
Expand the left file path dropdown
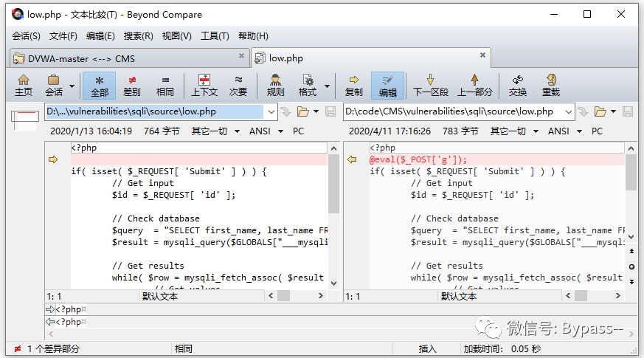[x=271, y=111]
